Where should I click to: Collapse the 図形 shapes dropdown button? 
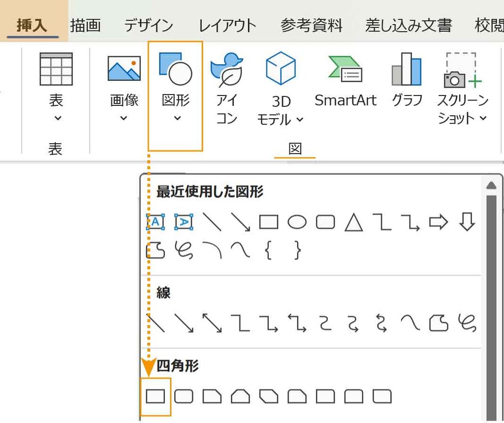175,96
